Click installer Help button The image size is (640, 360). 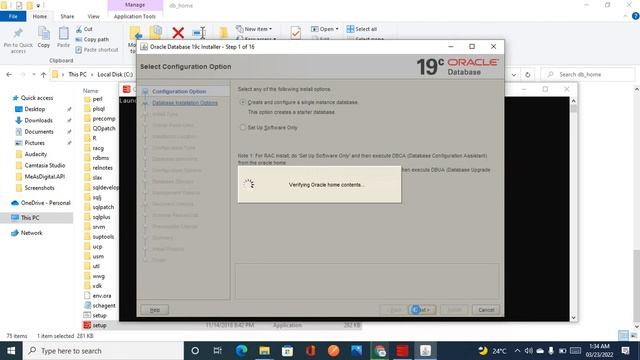[x=155, y=310]
